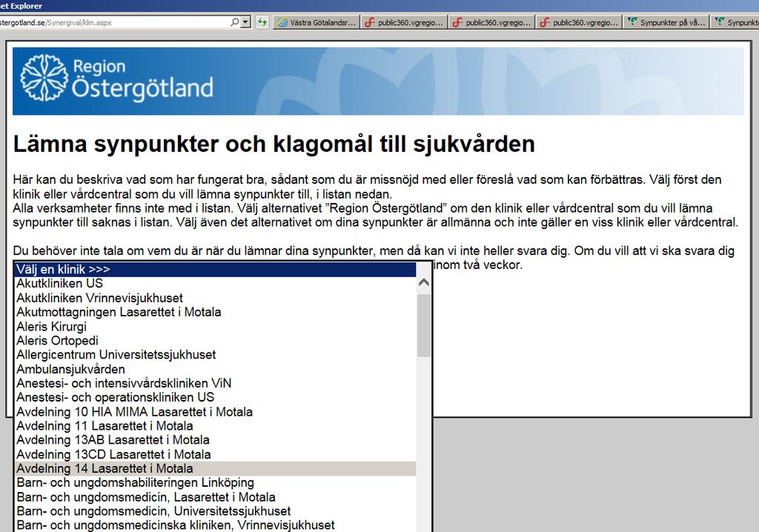This screenshot has width=759, height=532.
Task: Pick Ambulanssjukvården from the clinic list
Action: point(216,369)
